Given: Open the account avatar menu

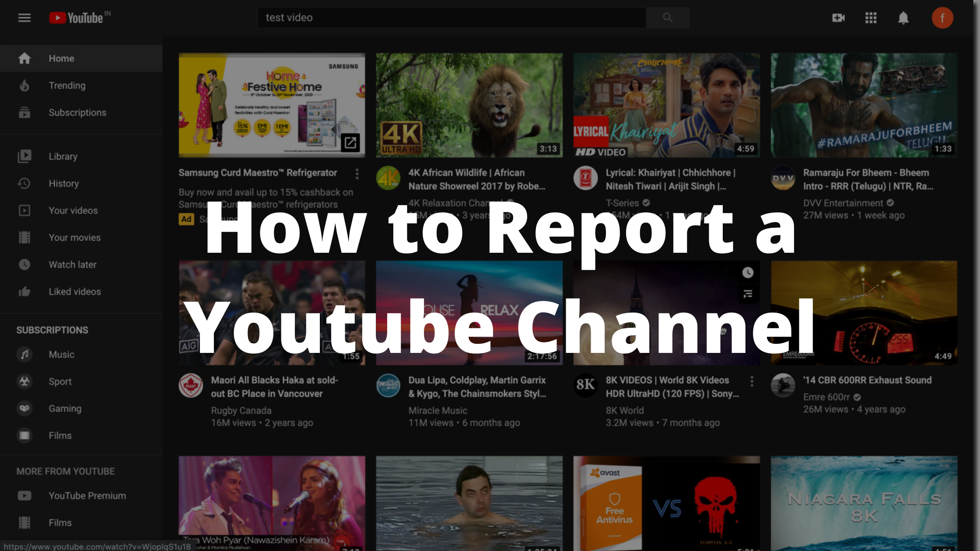Looking at the screenshot, I should 942,18.
